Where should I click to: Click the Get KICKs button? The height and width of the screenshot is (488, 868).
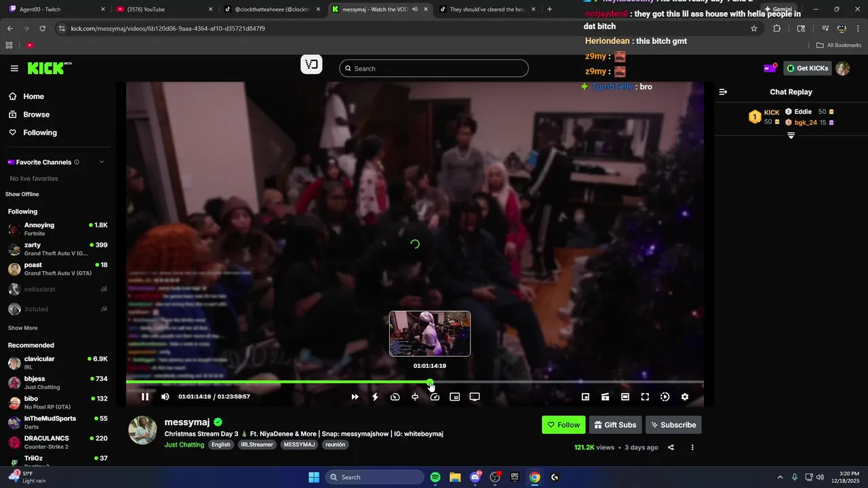[x=807, y=68]
